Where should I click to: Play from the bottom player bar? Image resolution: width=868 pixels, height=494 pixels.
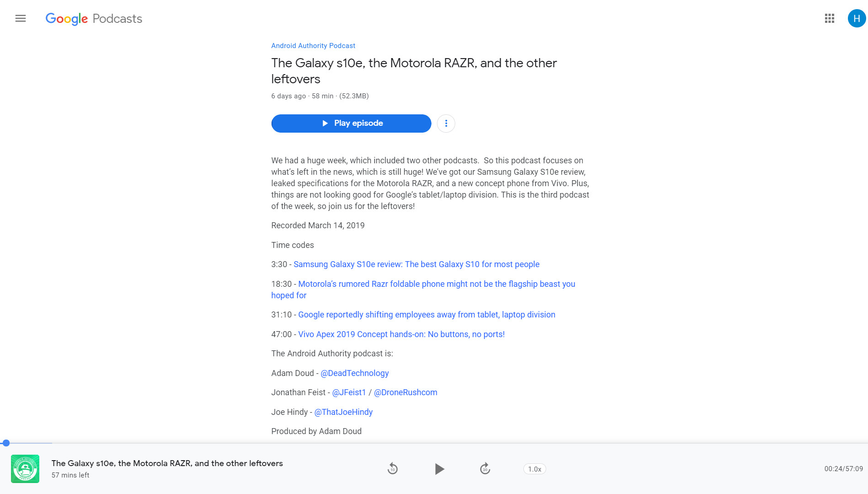click(439, 469)
